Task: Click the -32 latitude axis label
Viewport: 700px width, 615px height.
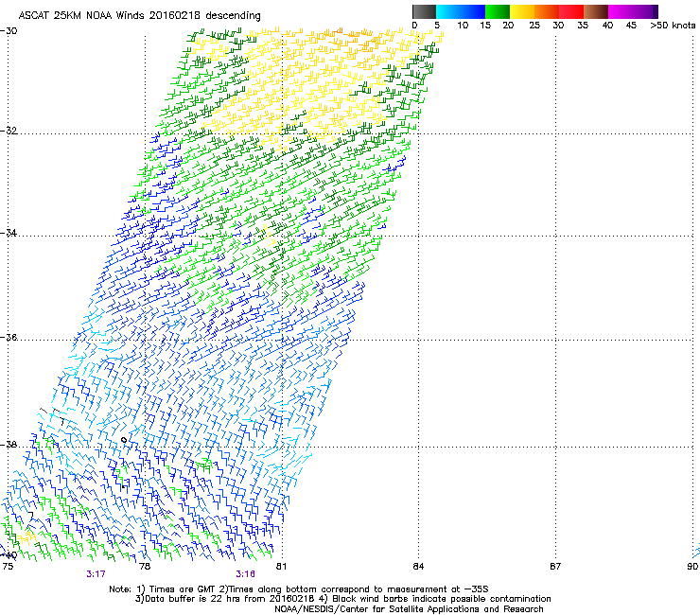Action: [x=9, y=131]
